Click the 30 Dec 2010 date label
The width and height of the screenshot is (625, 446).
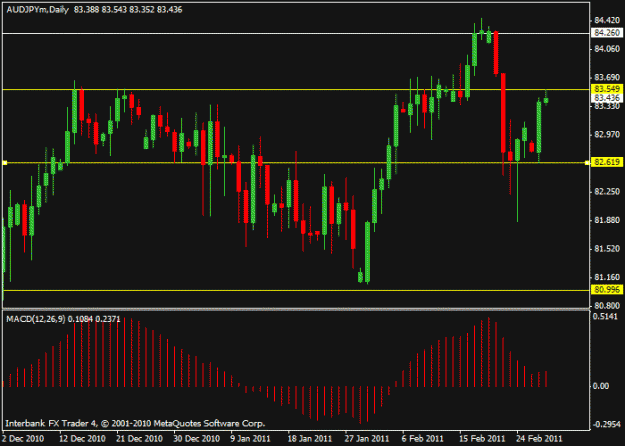[x=197, y=439]
